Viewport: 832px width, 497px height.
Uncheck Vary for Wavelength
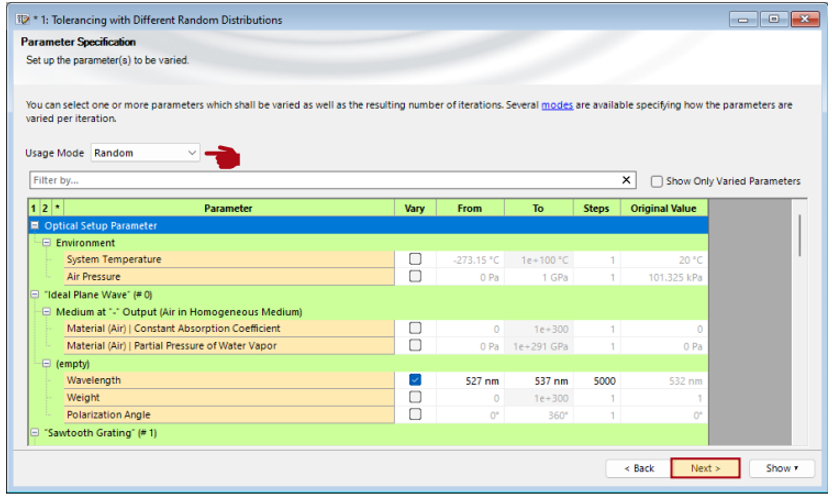click(x=415, y=380)
